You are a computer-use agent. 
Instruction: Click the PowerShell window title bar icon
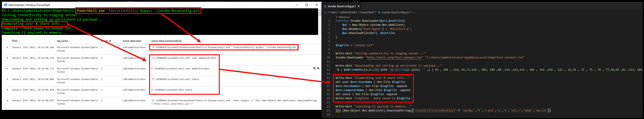coord(5,5)
